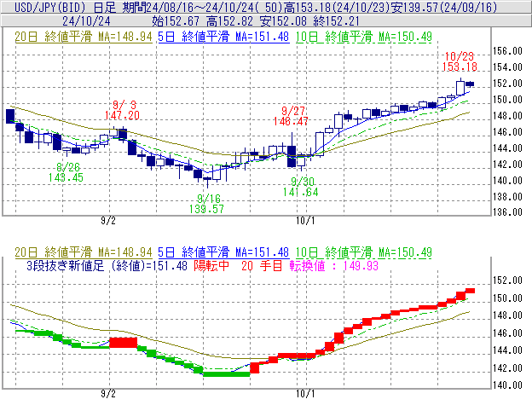The width and height of the screenshot is (532, 405).
Task: Click the 終152.21 close price value
Action: (337, 21)
